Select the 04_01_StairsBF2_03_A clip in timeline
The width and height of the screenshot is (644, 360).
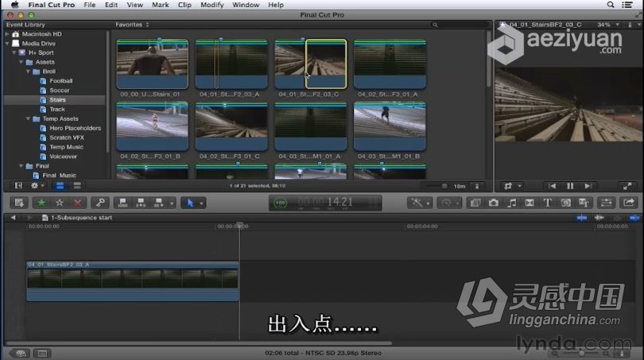click(x=132, y=281)
